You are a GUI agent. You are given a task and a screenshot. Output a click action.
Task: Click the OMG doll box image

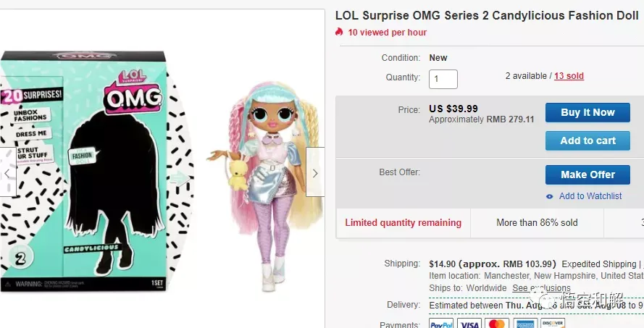pos(96,172)
